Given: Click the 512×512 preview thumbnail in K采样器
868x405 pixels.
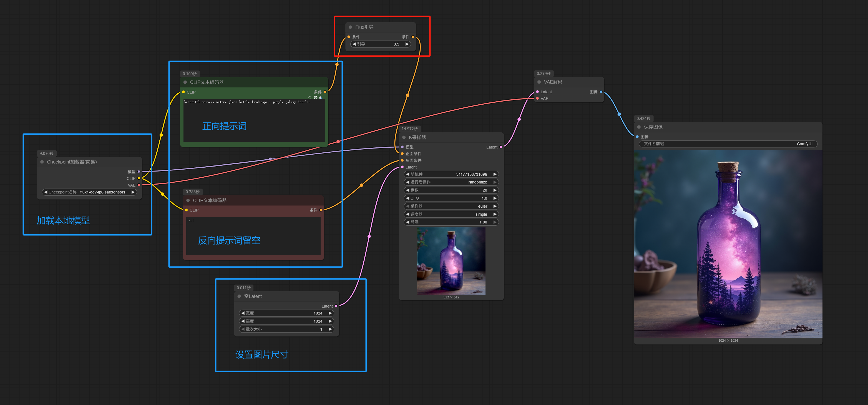Looking at the screenshot, I should pos(451,261).
